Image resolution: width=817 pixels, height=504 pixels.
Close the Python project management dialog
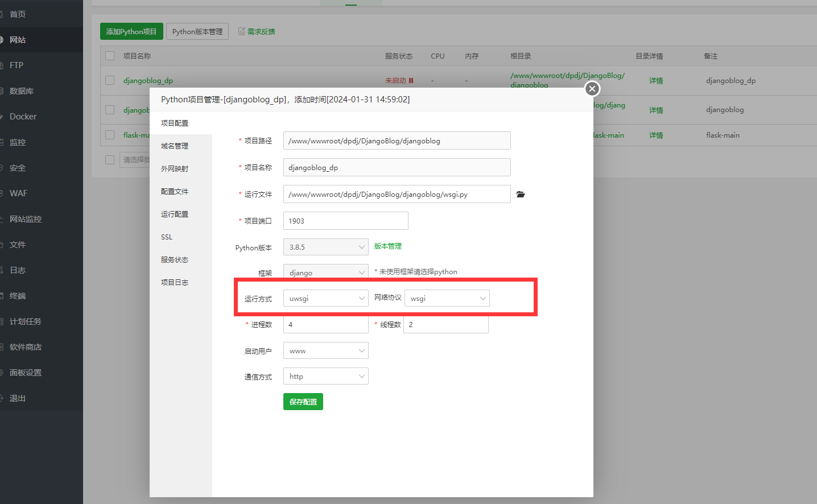pyautogui.click(x=592, y=89)
